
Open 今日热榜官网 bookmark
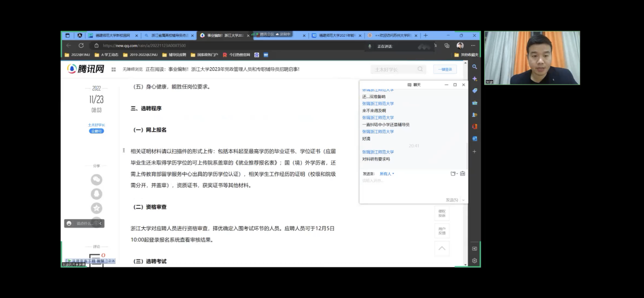(236, 55)
